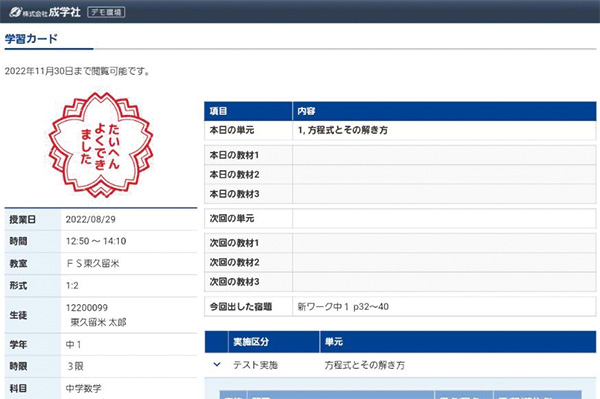Viewport: 600px width, 399px height.
Task: Click the 科目 value 中学数学
Action: point(83,388)
